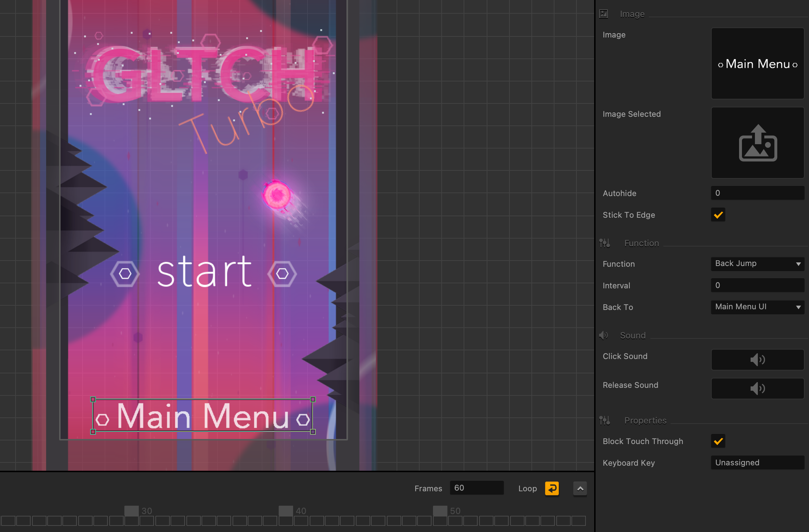Click the start button on canvas

click(204, 272)
